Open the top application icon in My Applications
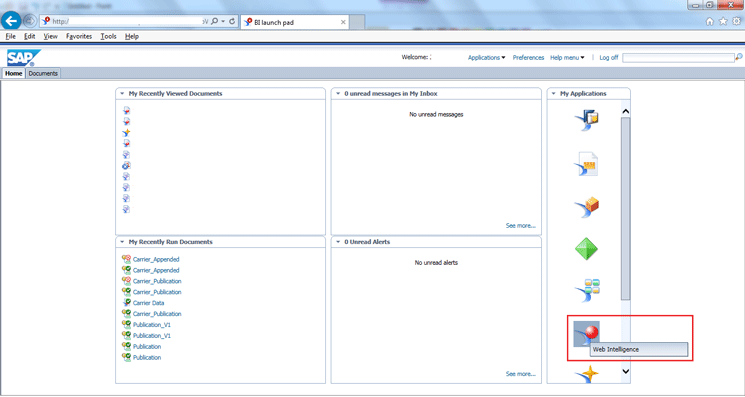This screenshot has width=745, height=397. coord(586,121)
